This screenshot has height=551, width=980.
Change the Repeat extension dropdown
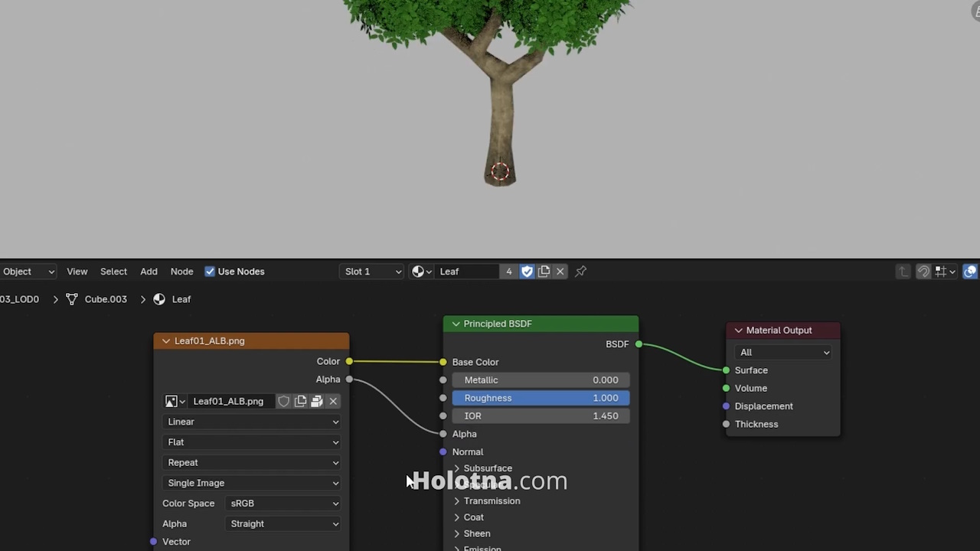point(252,462)
